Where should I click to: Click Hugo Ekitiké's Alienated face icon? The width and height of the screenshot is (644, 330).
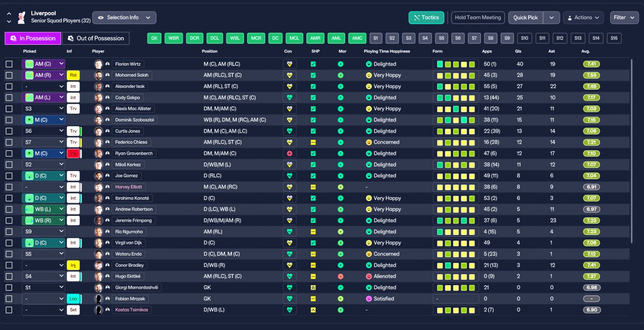368,276
